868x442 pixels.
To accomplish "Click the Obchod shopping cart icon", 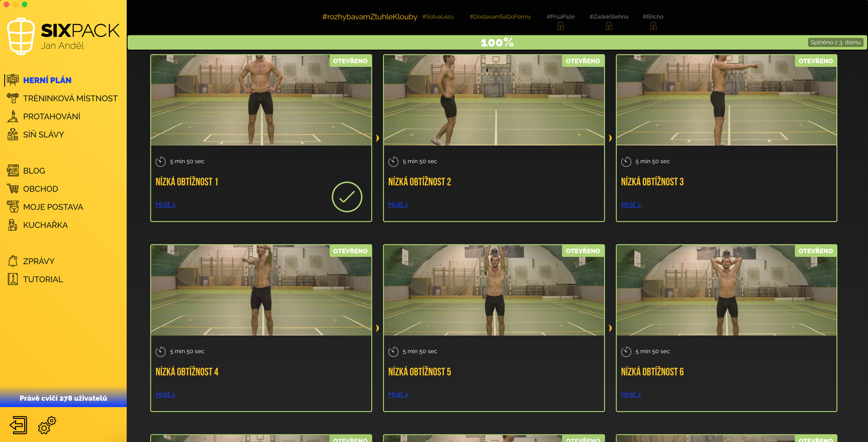I will click(13, 189).
